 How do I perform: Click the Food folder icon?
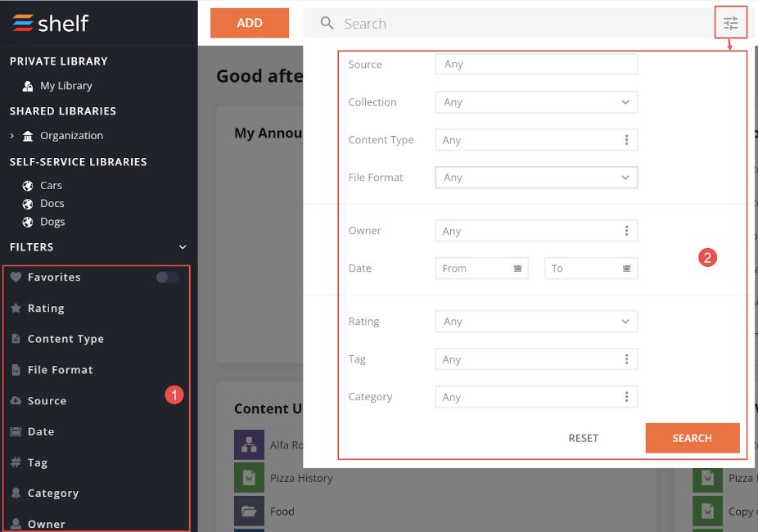[250, 511]
